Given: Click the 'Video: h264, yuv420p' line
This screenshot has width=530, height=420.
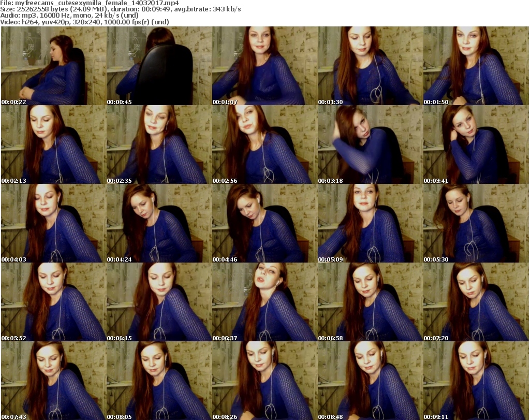Looking at the screenshot, I should pos(84,22).
